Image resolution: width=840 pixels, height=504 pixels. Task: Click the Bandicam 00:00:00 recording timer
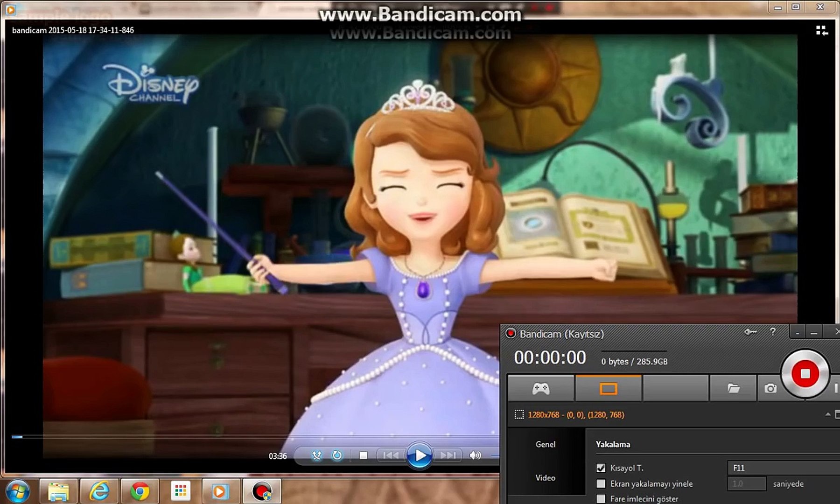(550, 358)
